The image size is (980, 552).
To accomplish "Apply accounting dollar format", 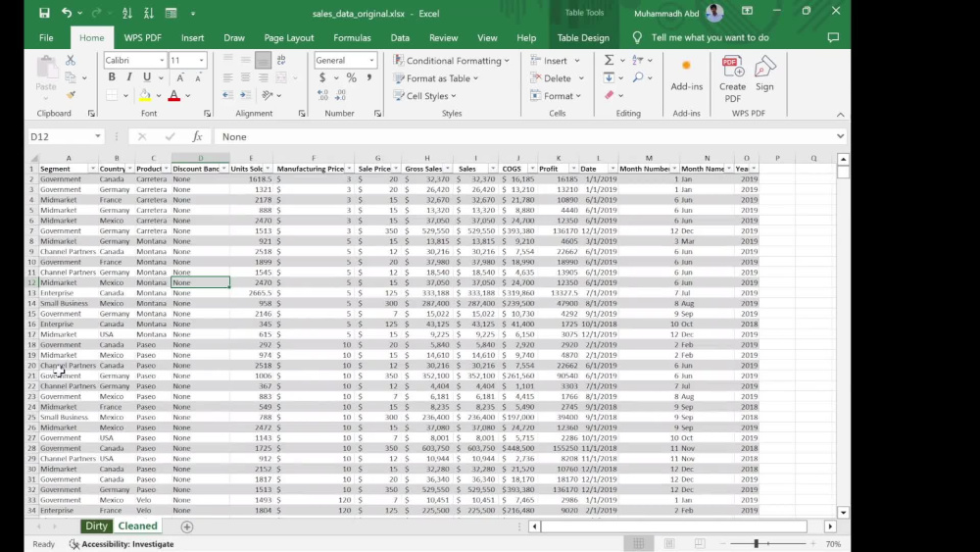I will pos(322,77).
